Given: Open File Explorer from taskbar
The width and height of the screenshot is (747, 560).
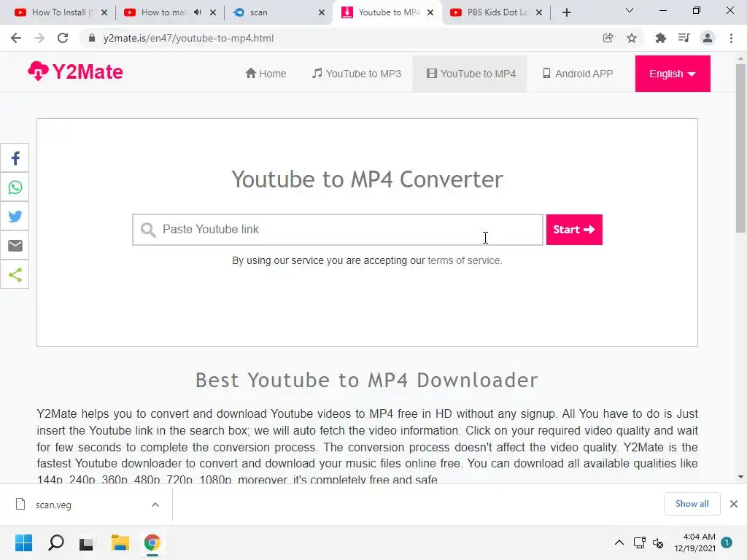Looking at the screenshot, I should point(120,542).
